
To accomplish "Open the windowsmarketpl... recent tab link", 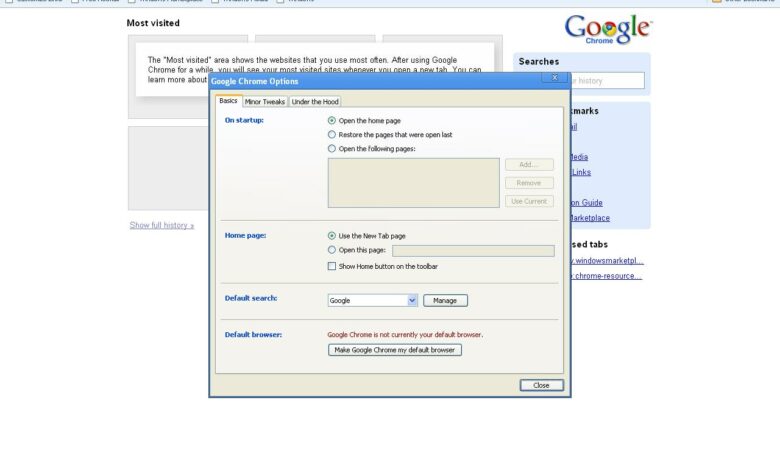I will [607, 261].
